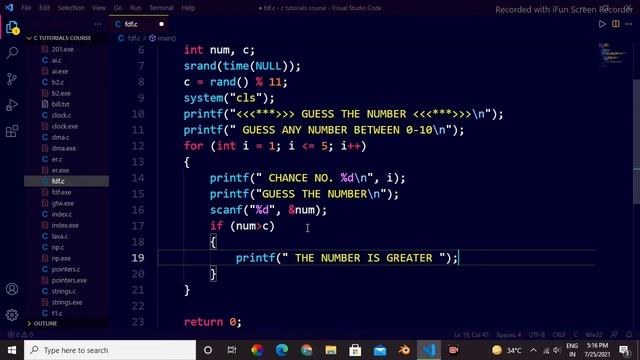
Task: Open the notification center icon
Action: pyautogui.click(x=624, y=350)
